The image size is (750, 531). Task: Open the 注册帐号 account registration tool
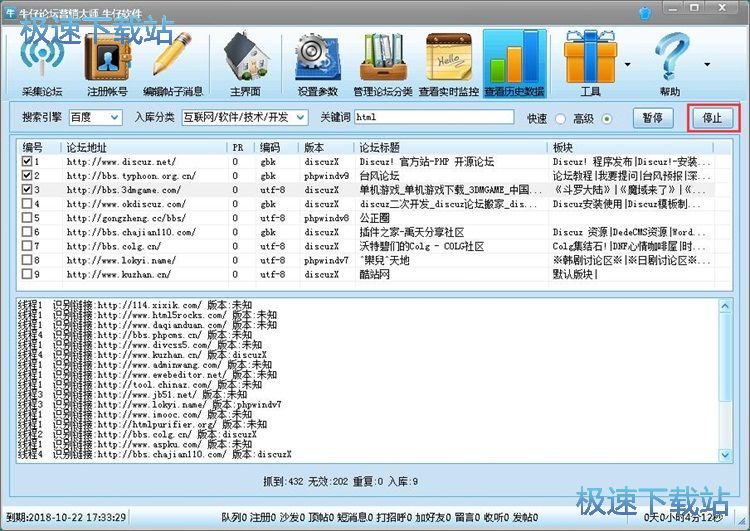108,64
